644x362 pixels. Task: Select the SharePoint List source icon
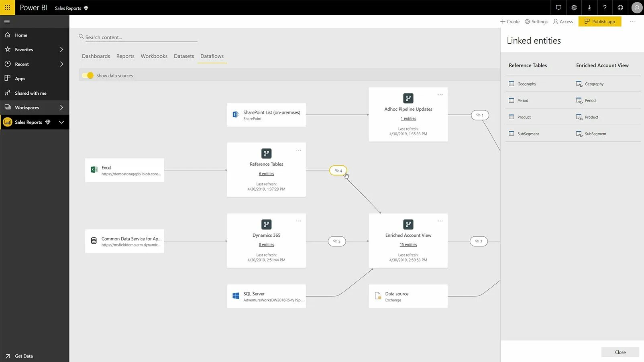tap(236, 115)
